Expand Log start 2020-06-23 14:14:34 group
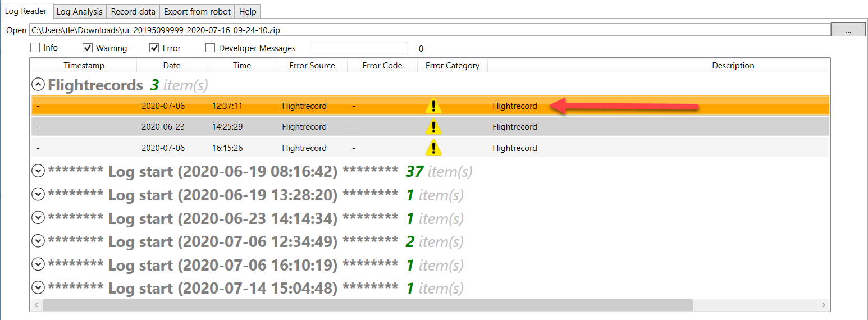The height and width of the screenshot is (320, 868). click(38, 218)
